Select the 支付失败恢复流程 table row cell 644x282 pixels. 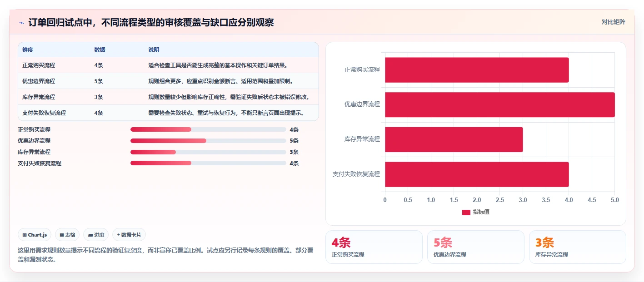coord(44,113)
